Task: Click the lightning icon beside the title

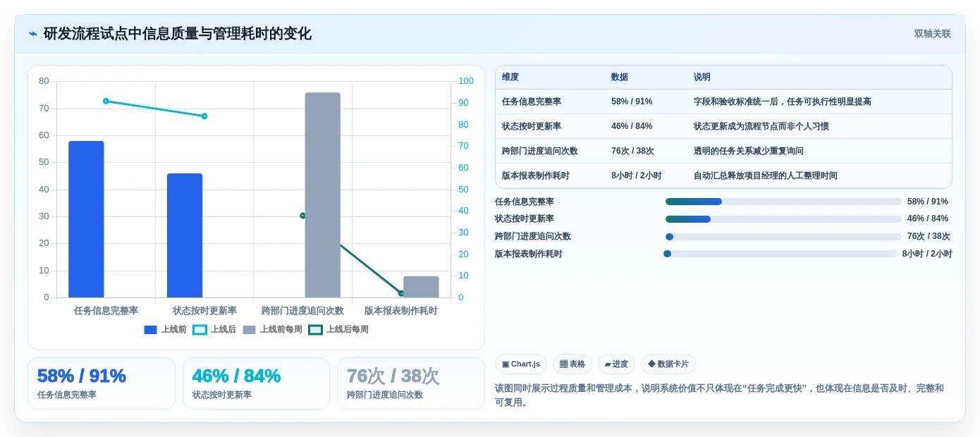Action: point(33,34)
